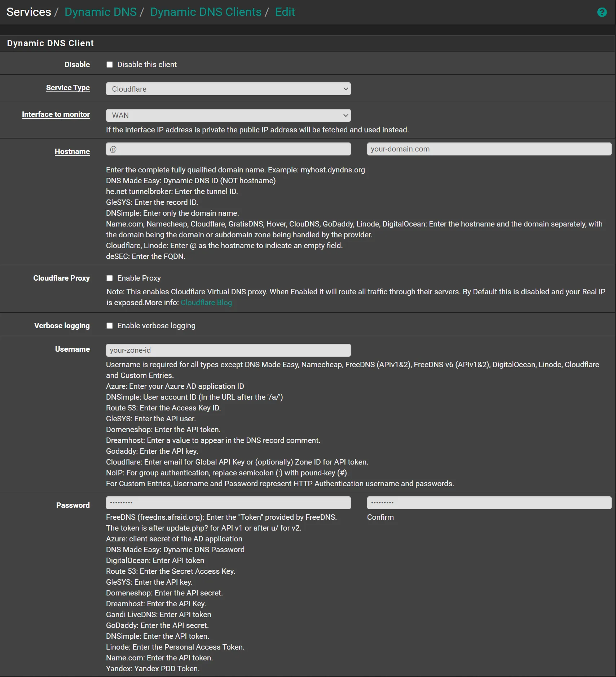This screenshot has height=677, width=616.
Task: Open the Service Type dropdown
Action: point(228,89)
